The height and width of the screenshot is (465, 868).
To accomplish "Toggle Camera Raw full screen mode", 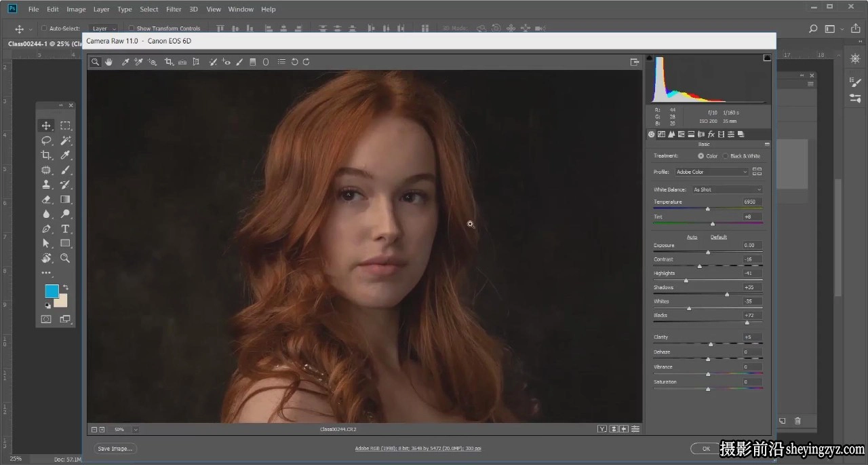I will pos(635,62).
